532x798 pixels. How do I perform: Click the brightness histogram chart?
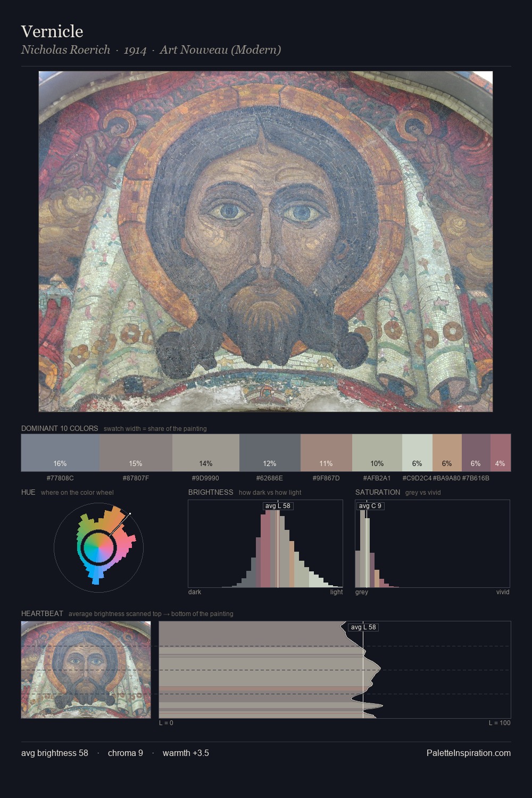pyautogui.click(x=265, y=544)
